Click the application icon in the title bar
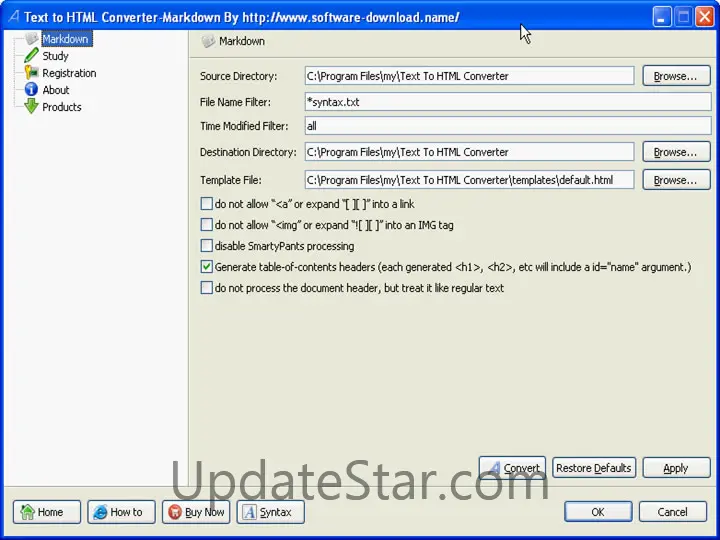 point(14,17)
